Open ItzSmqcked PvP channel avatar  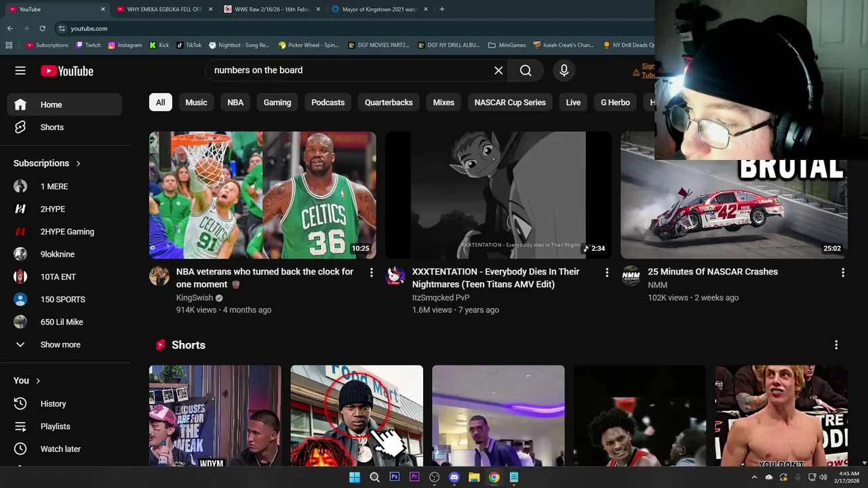(395, 276)
